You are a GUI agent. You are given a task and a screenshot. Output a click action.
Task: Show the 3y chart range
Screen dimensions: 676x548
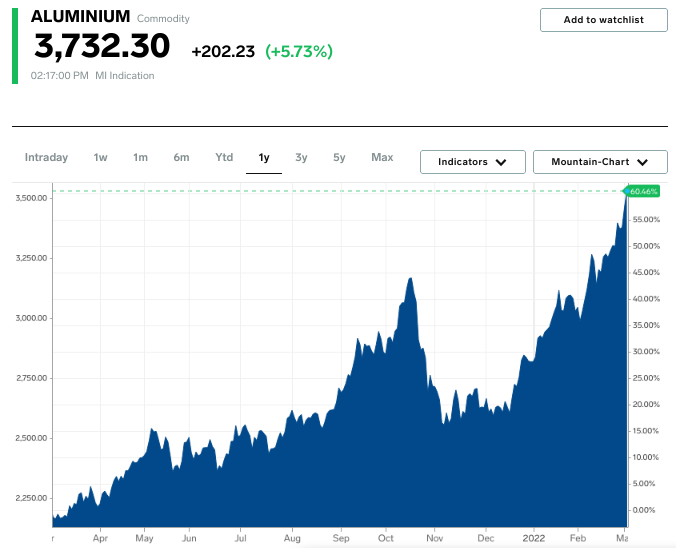coord(301,157)
